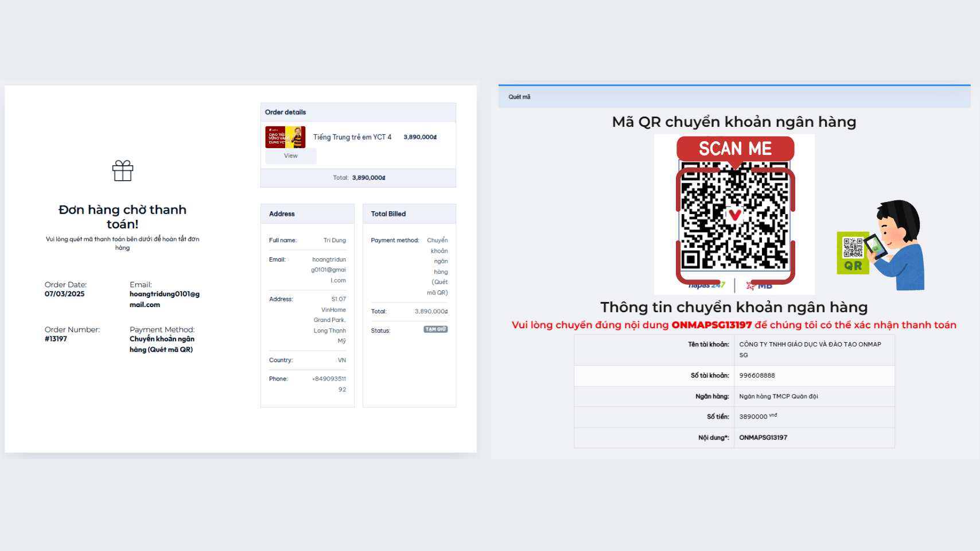Click the gift box icon

(123, 170)
